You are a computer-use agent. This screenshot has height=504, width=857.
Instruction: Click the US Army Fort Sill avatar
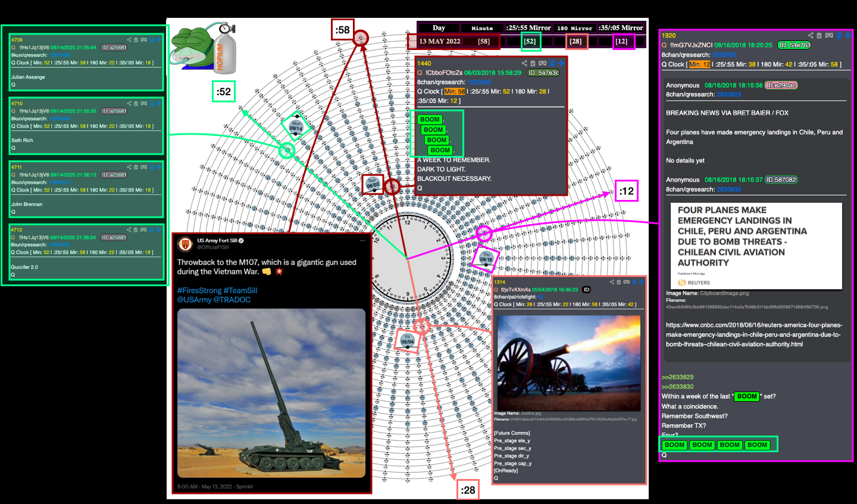[186, 243]
